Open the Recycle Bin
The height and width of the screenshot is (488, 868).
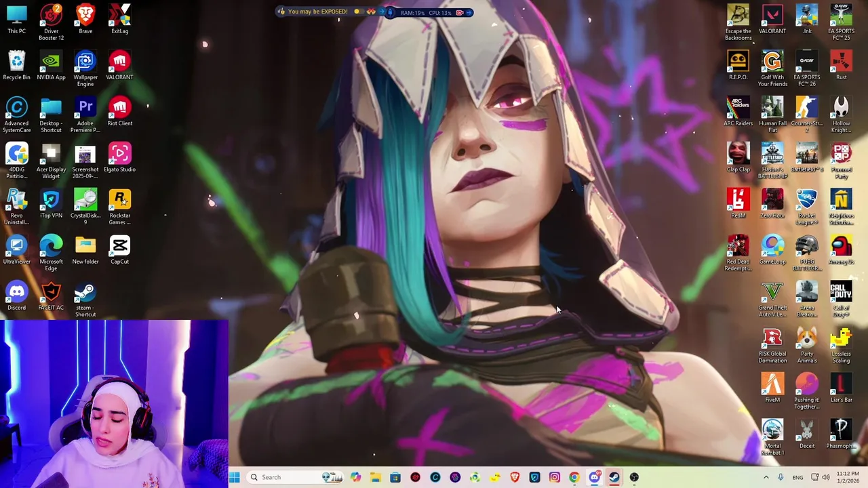(16, 65)
